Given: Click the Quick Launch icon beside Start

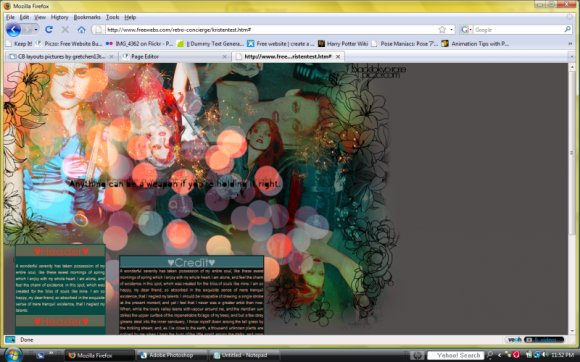Looking at the screenshot, I should [40, 355].
